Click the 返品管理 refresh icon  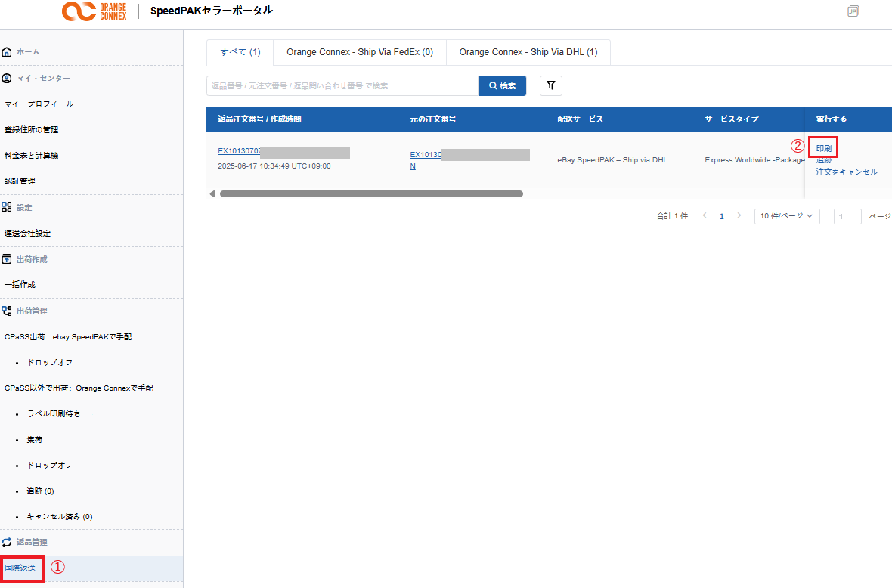[x=7, y=542]
